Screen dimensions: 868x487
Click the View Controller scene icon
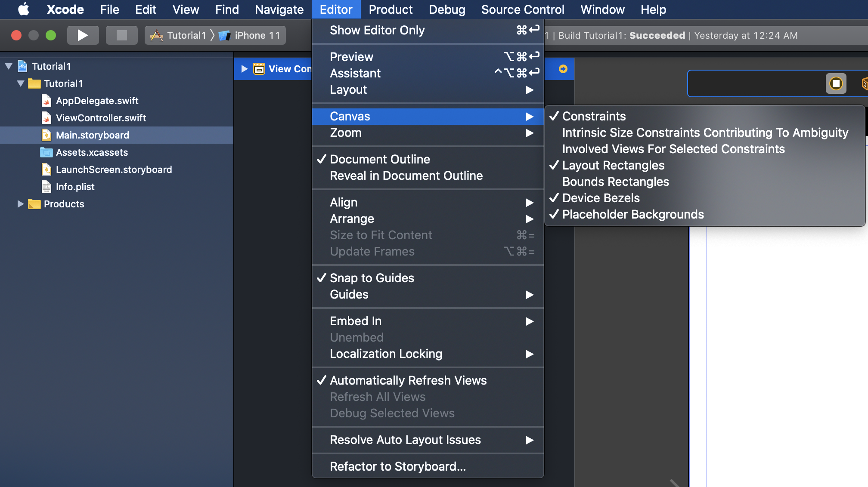[259, 69]
